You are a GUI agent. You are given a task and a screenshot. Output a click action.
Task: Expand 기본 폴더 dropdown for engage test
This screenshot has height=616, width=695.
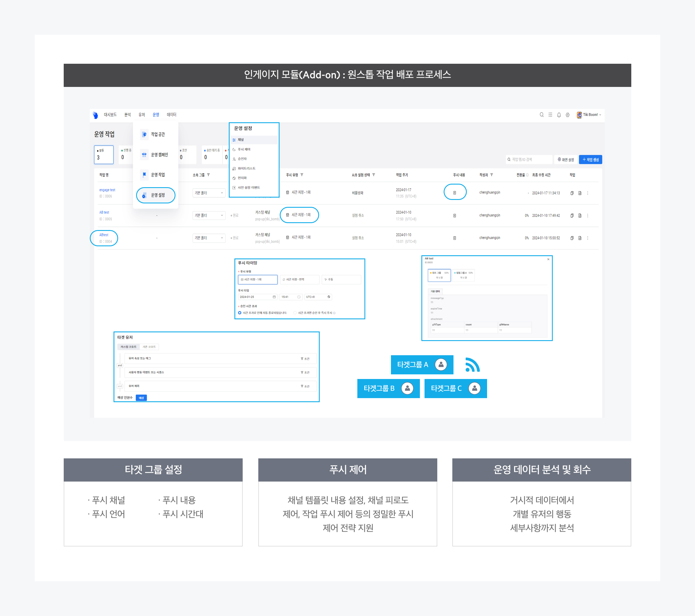click(209, 193)
